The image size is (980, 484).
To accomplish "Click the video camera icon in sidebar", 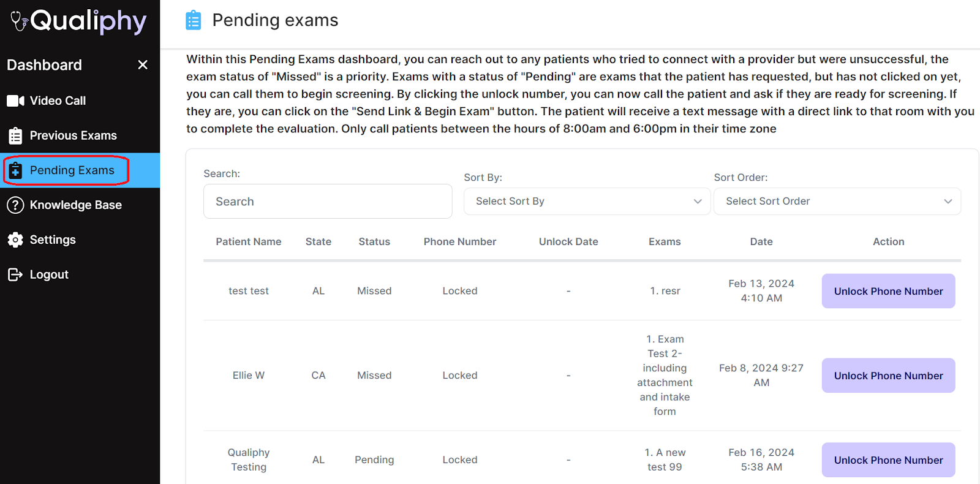I will pyautogui.click(x=16, y=101).
